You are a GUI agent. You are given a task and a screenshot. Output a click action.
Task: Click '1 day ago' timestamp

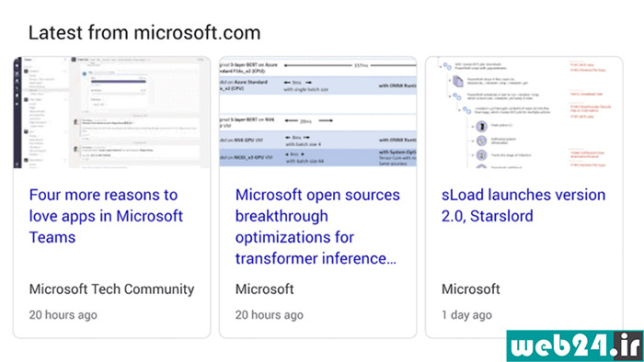[x=466, y=315]
